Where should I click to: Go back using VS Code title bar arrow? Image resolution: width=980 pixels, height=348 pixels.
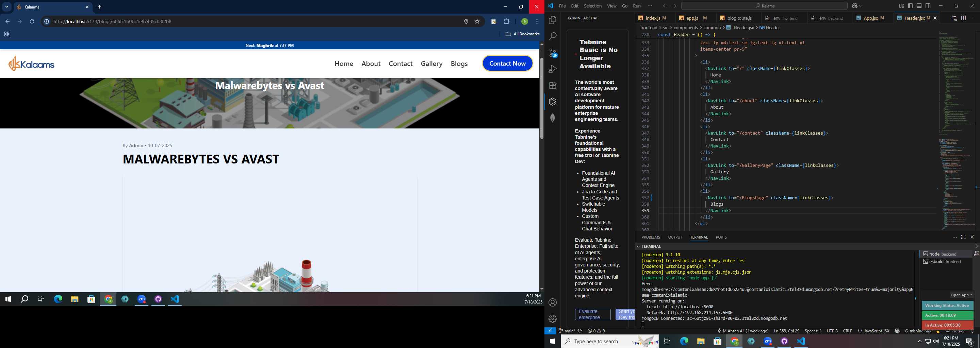[665, 6]
